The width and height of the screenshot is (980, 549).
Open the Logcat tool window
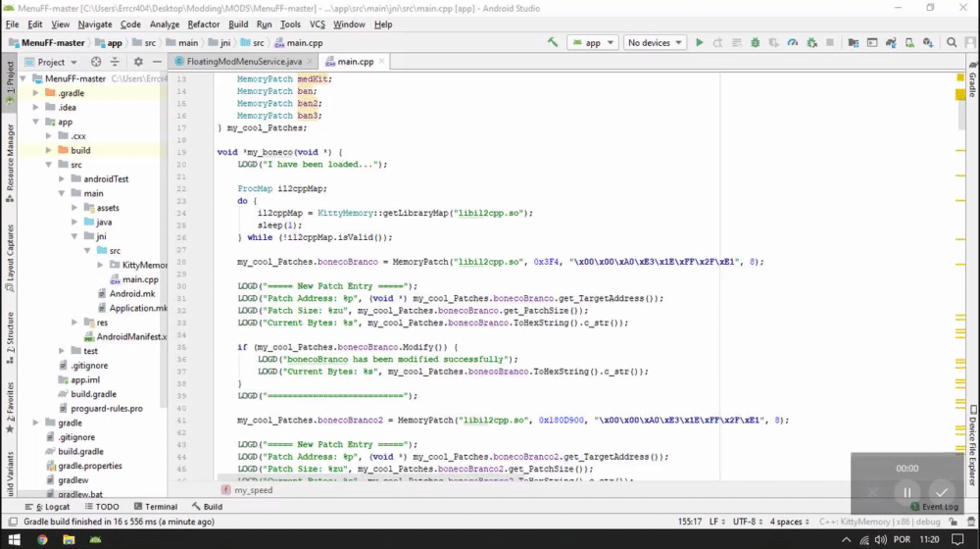(47, 507)
